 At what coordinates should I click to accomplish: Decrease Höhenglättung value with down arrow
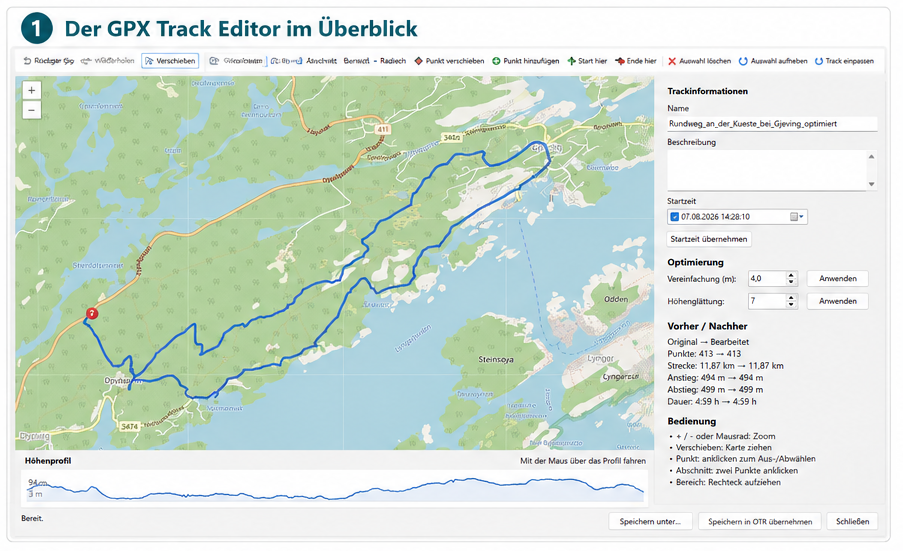coord(791,305)
